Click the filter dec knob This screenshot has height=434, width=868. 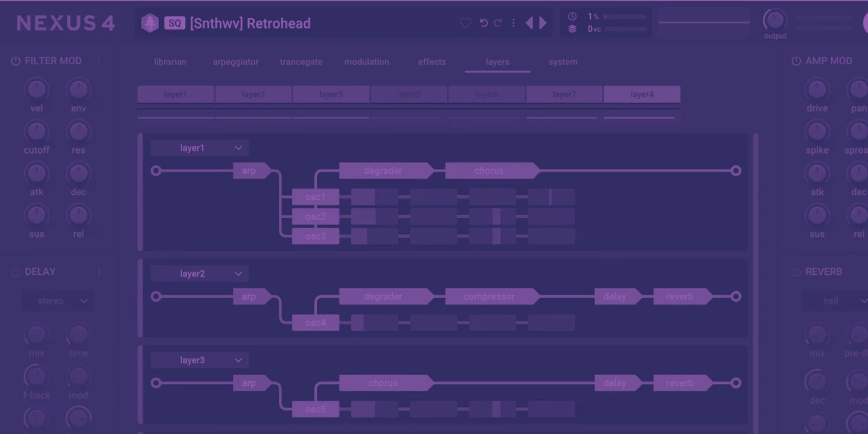click(79, 174)
